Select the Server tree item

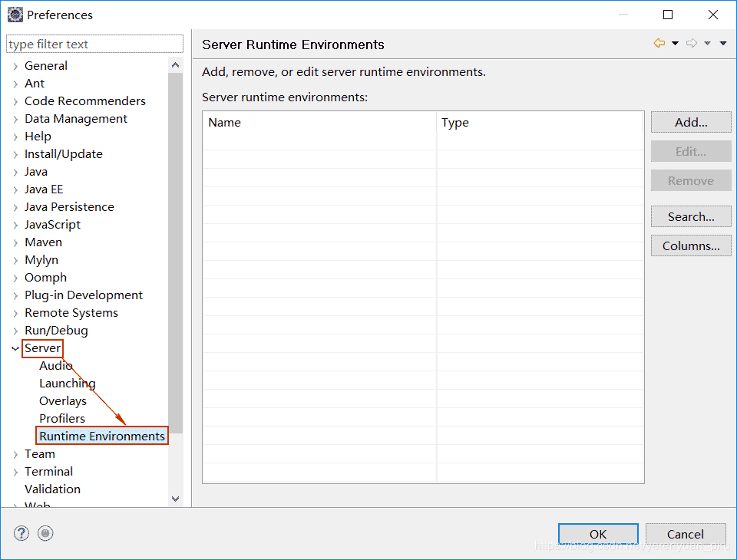pyautogui.click(x=42, y=348)
